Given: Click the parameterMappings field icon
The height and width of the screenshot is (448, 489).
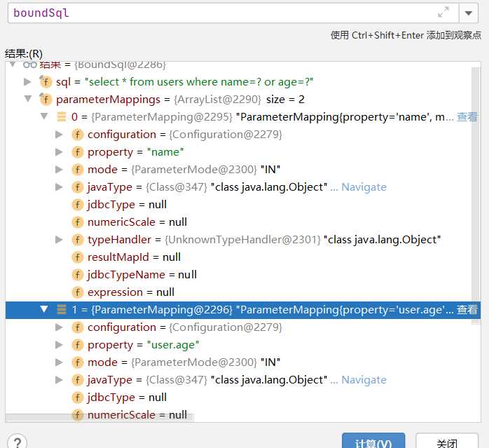Looking at the screenshot, I should click(x=46, y=100).
